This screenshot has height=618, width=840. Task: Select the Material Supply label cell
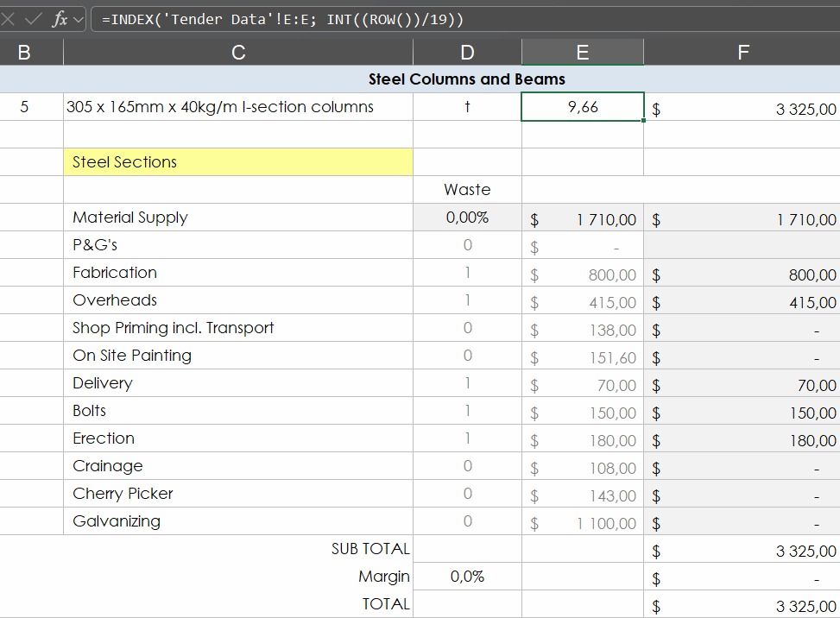pyautogui.click(x=238, y=217)
